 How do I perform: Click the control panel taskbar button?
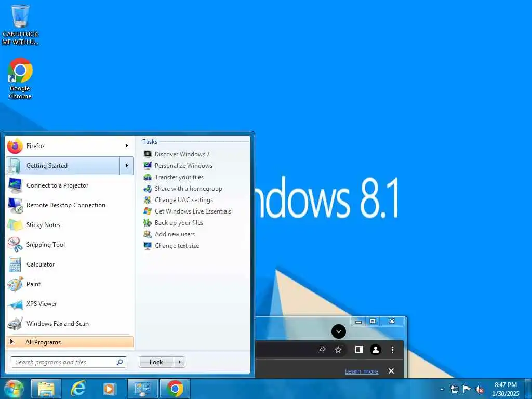[142, 389]
